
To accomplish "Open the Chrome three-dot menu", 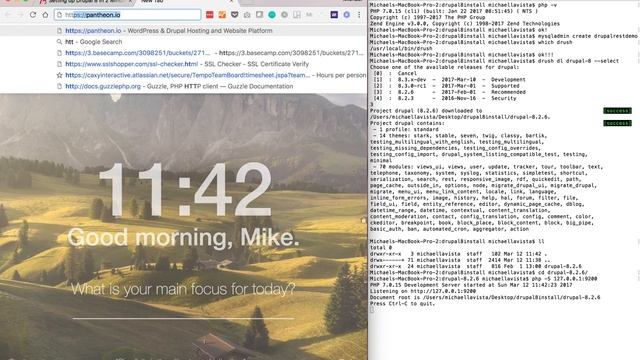I will pos(359,15).
